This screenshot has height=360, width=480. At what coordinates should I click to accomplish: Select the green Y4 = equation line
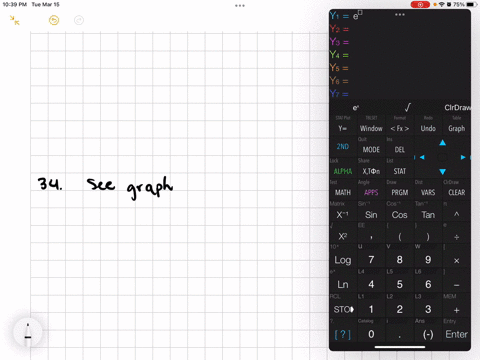coord(400,55)
